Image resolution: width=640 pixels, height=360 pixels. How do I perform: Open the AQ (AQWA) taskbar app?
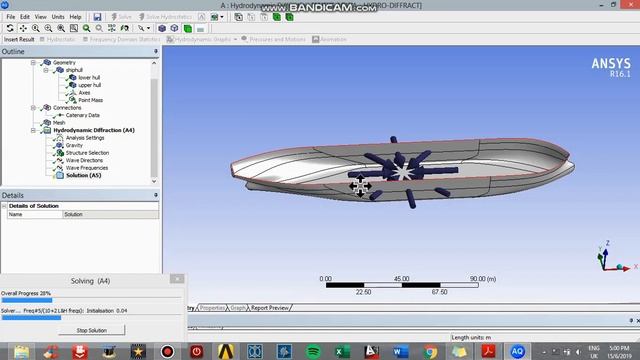517,351
